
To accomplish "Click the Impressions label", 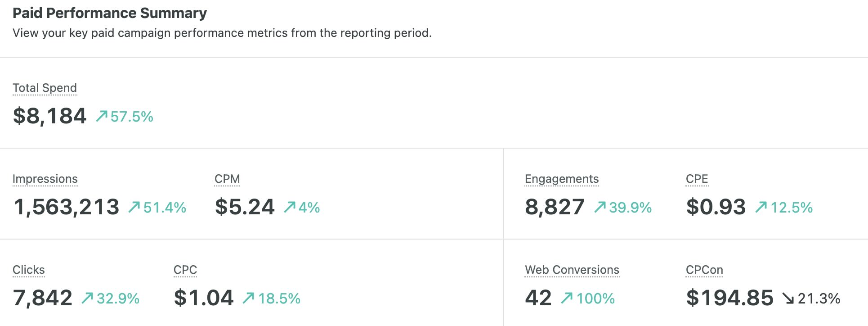I will [45, 179].
